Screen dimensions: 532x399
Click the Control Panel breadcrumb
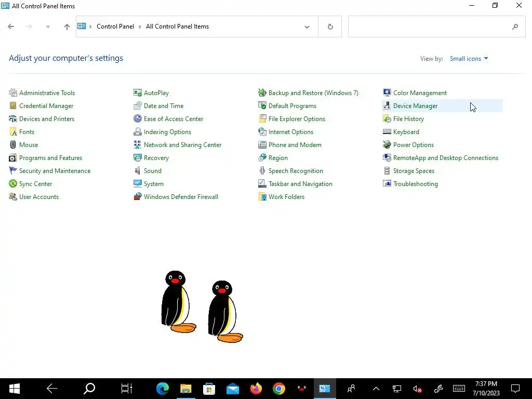pyautogui.click(x=115, y=26)
